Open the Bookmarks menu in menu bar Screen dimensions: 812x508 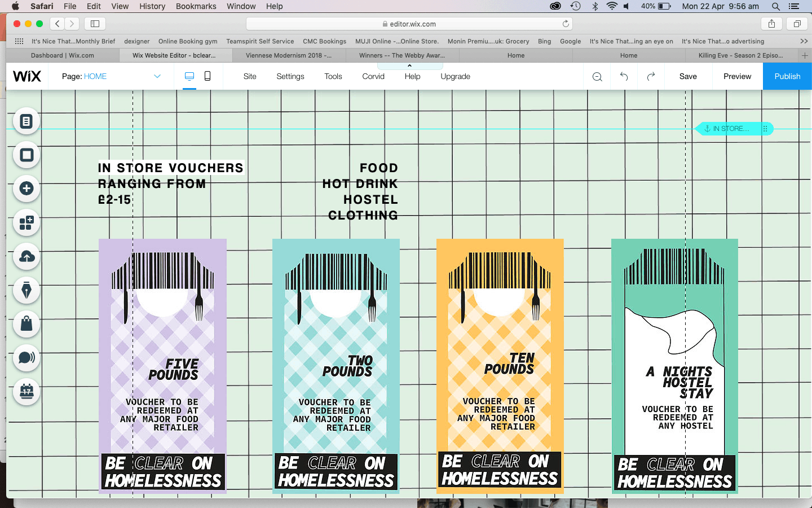[196, 6]
